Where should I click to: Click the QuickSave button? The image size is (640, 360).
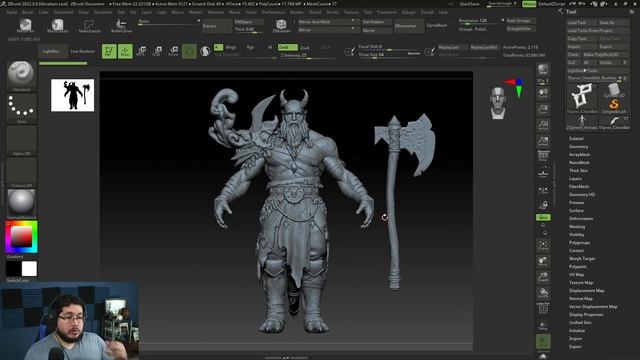469,4
